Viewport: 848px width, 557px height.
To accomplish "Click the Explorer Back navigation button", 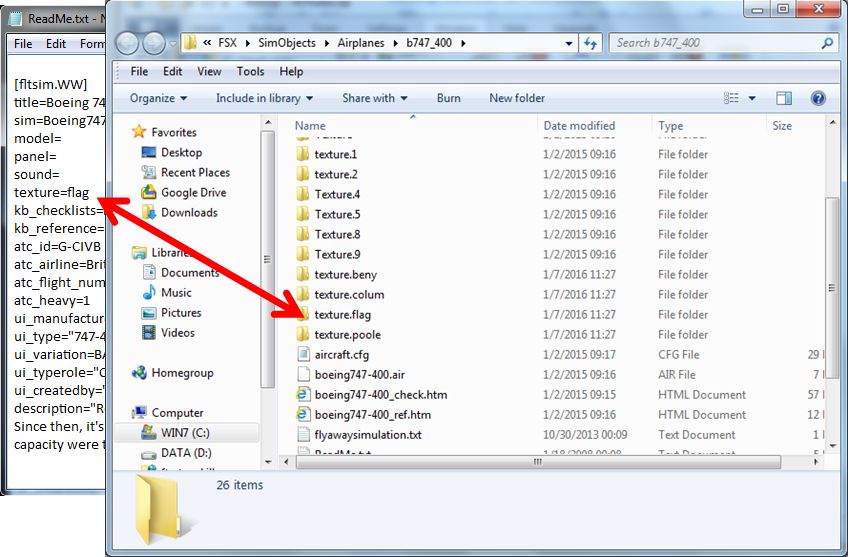I will pos(128,43).
